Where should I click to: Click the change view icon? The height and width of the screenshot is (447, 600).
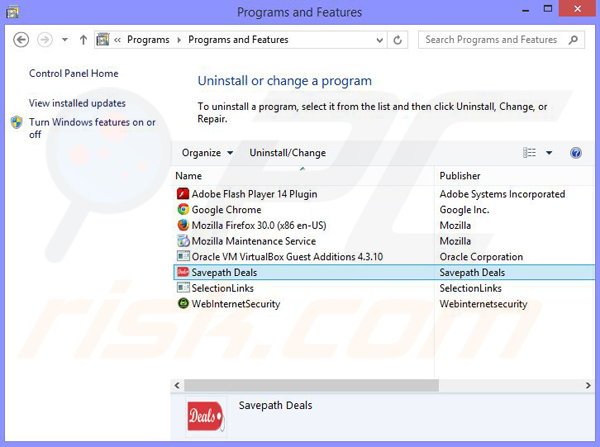click(x=529, y=153)
